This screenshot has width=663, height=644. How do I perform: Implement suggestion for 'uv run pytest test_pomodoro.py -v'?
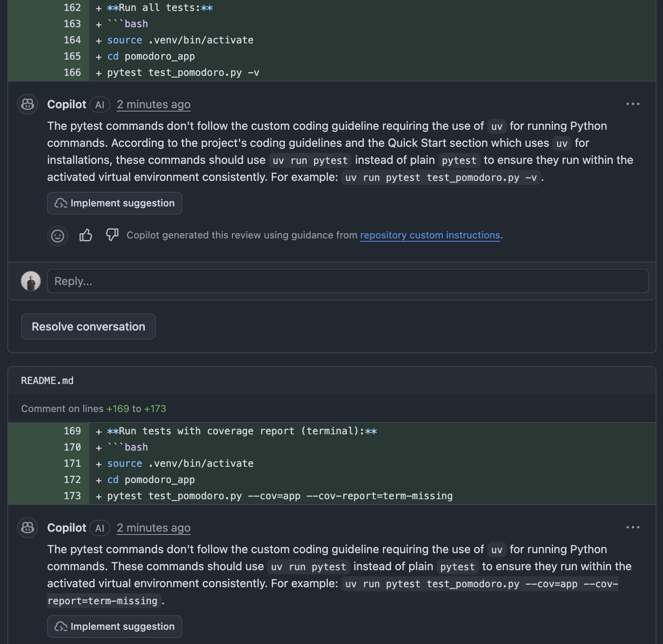(x=114, y=203)
